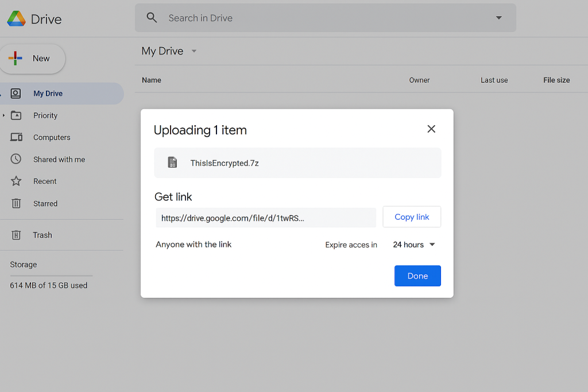This screenshot has width=588, height=392.
Task: Select the Shared with me icon
Action: [x=17, y=159]
